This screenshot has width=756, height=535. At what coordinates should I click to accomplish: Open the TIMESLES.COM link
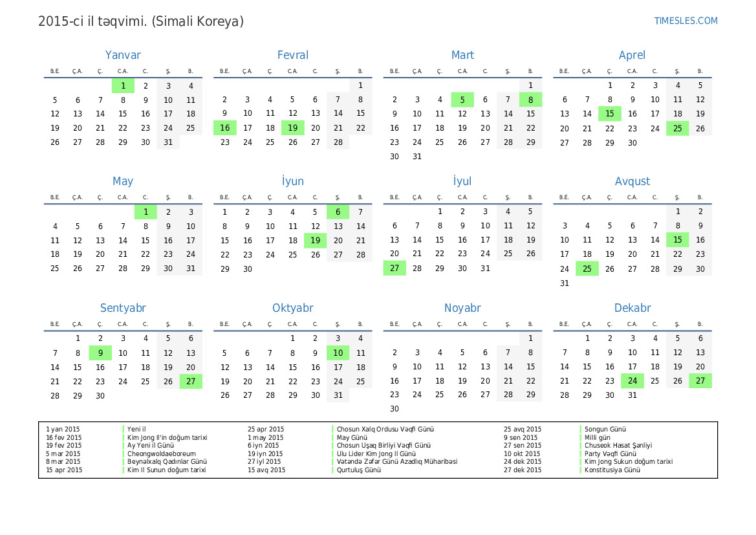pos(686,21)
